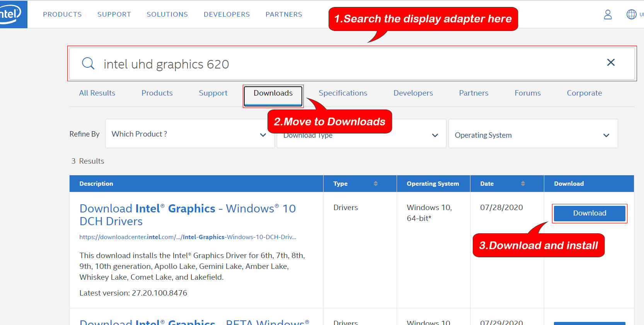The image size is (644, 325).
Task: Open the PARTNERS menu
Action: (284, 14)
